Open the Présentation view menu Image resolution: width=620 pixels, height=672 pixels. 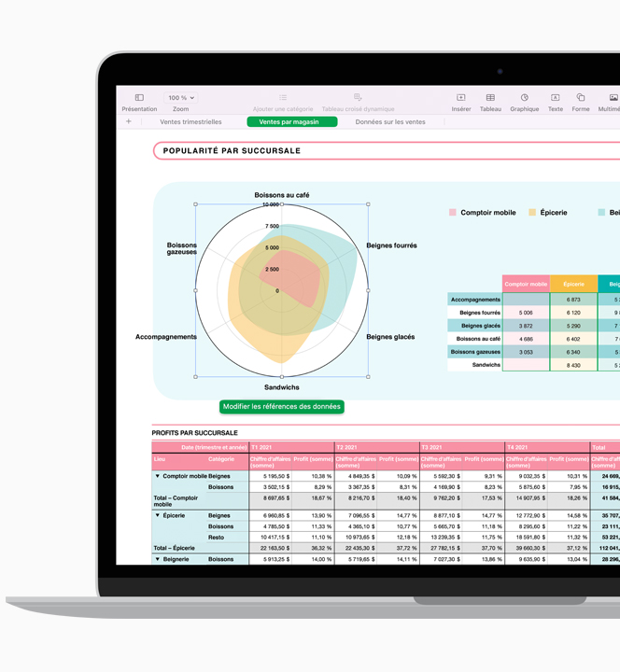point(139,98)
